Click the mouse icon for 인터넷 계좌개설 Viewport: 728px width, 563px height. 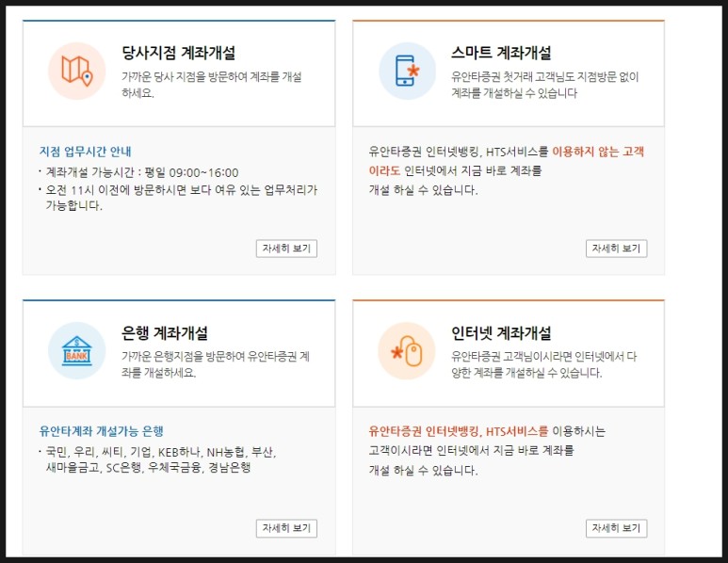[x=407, y=350]
